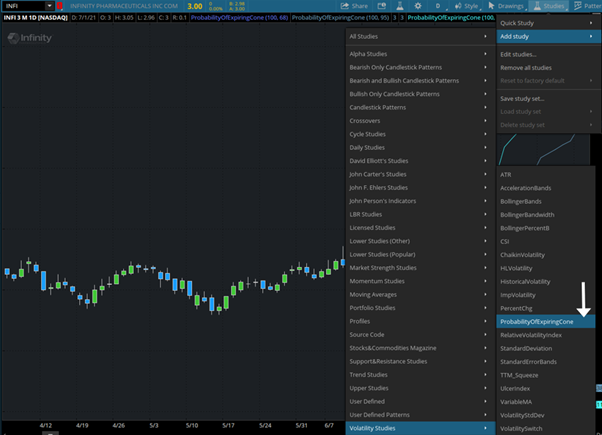This screenshot has height=435, width=602.
Task: Open Source Code category
Action: click(418, 335)
